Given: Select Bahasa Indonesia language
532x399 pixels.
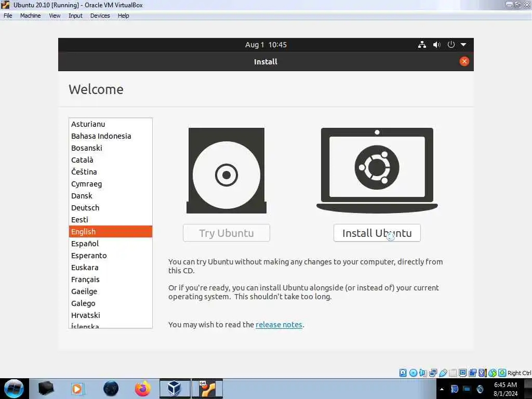Looking at the screenshot, I should (x=111, y=136).
